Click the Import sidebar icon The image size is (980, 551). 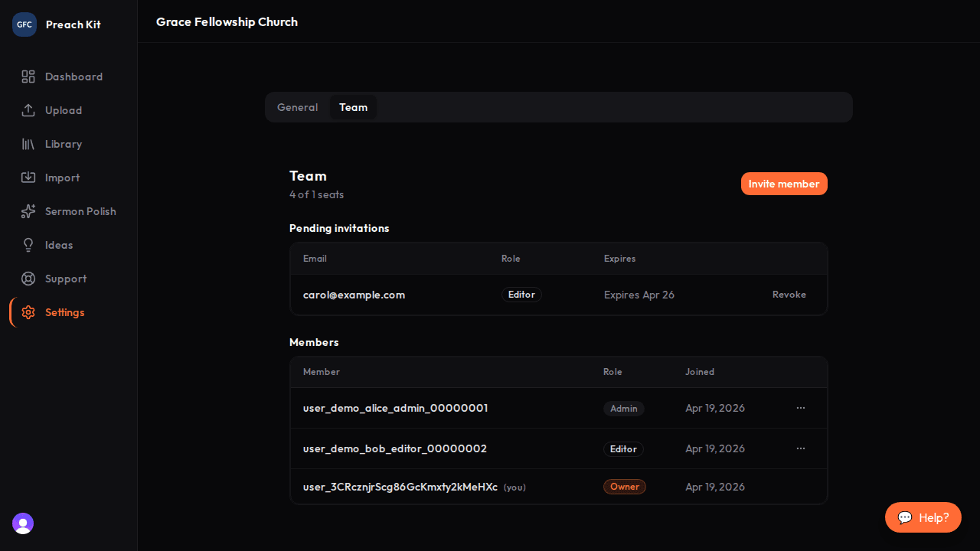tap(28, 178)
